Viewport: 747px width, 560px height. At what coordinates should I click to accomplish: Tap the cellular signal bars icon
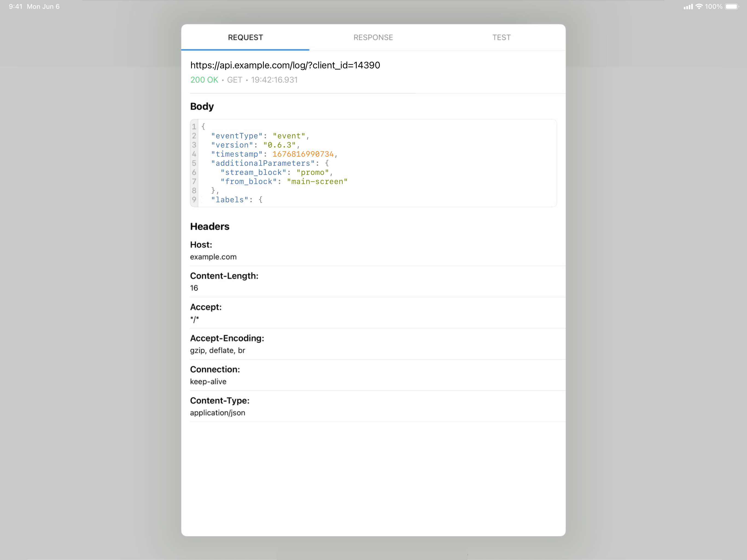[x=688, y=6]
